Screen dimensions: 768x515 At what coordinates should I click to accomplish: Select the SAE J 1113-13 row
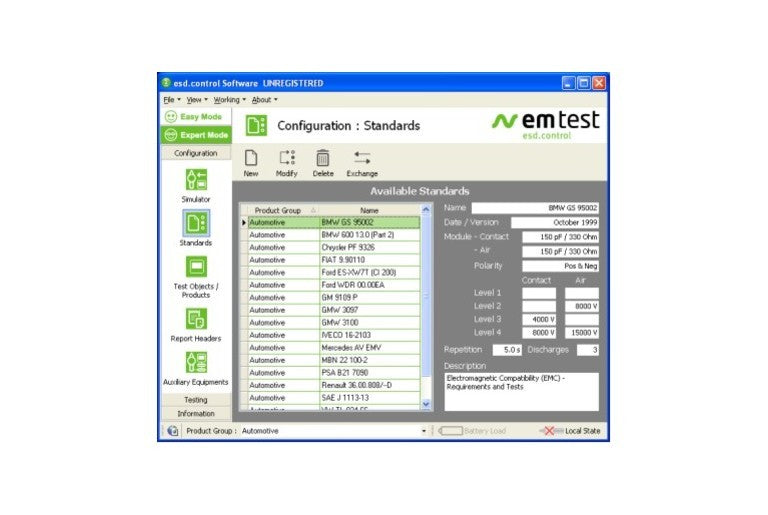click(x=334, y=398)
